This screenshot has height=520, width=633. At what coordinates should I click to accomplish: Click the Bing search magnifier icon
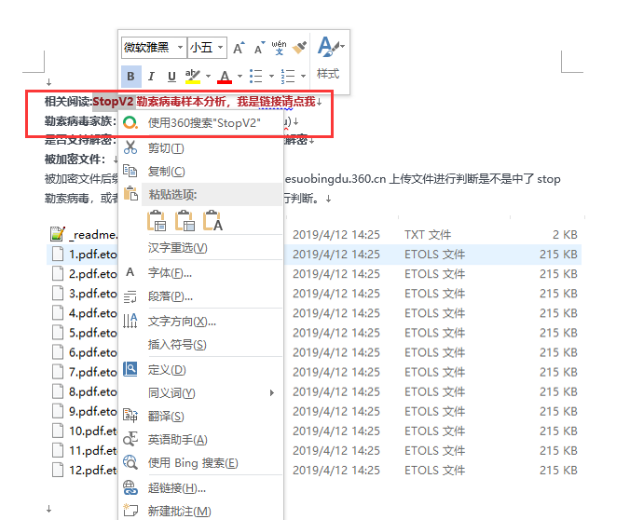click(x=130, y=462)
